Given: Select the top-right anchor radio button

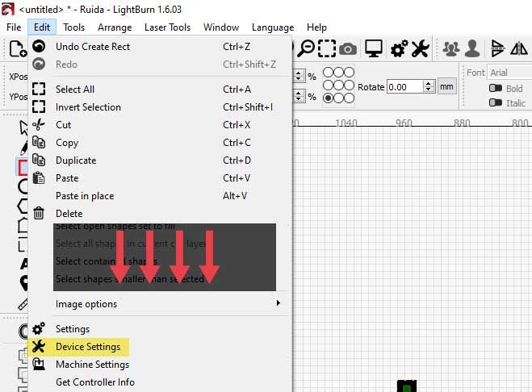Looking at the screenshot, I should 349,73.
